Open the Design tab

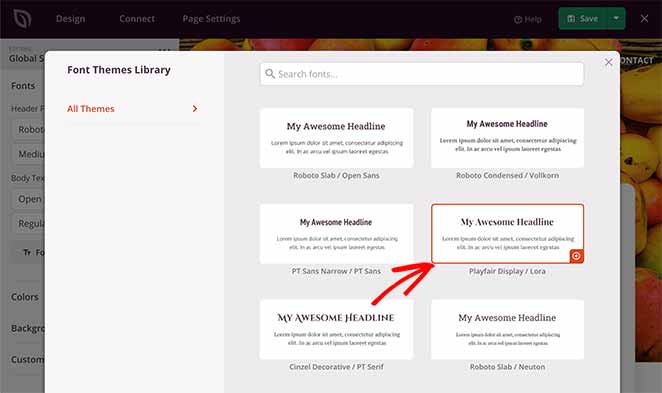pyautogui.click(x=71, y=19)
